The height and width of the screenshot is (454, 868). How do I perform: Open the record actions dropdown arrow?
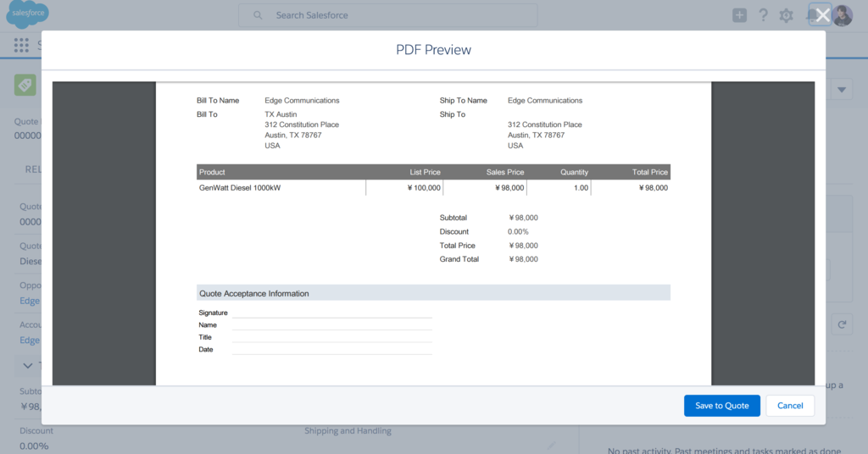click(x=842, y=90)
